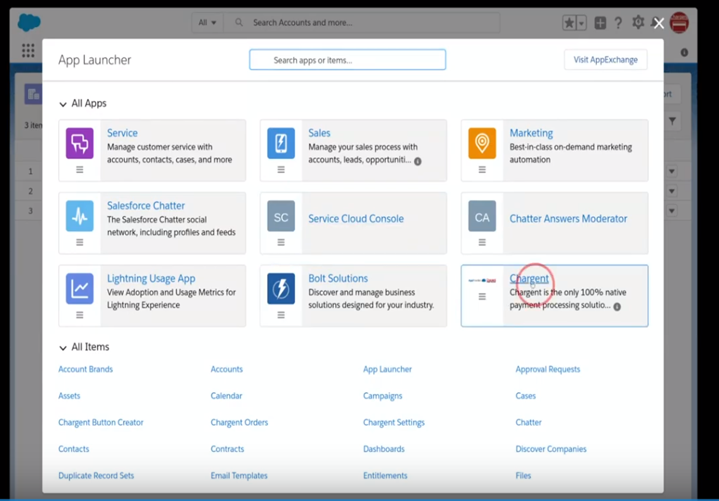This screenshot has width=719, height=501.
Task: Click the Chatter Answers Moderator CA icon
Action: point(482,216)
